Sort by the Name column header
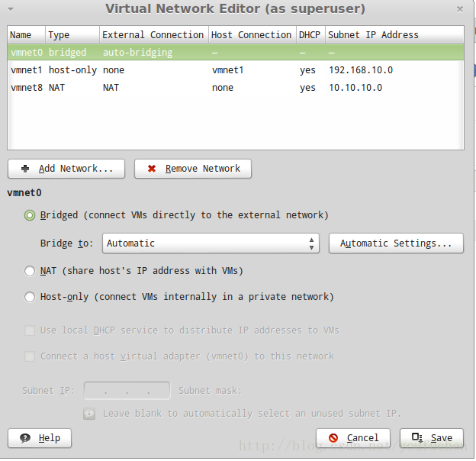476x461 pixels. (x=27, y=34)
